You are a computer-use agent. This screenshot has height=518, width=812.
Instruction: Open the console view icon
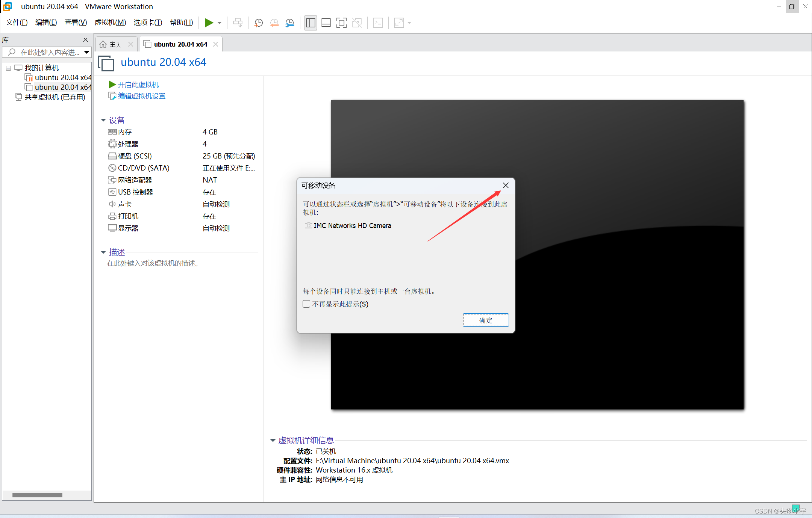coord(378,23)
